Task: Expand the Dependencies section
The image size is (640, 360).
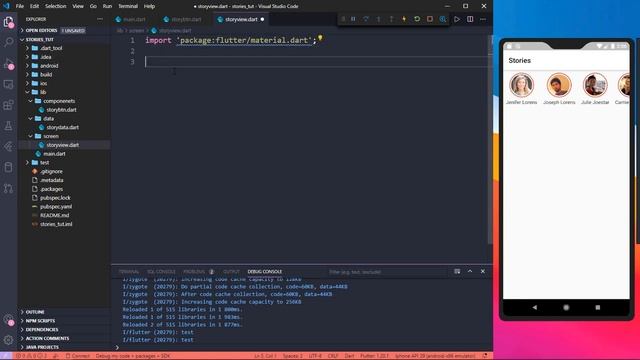Action: pos(42,329)
